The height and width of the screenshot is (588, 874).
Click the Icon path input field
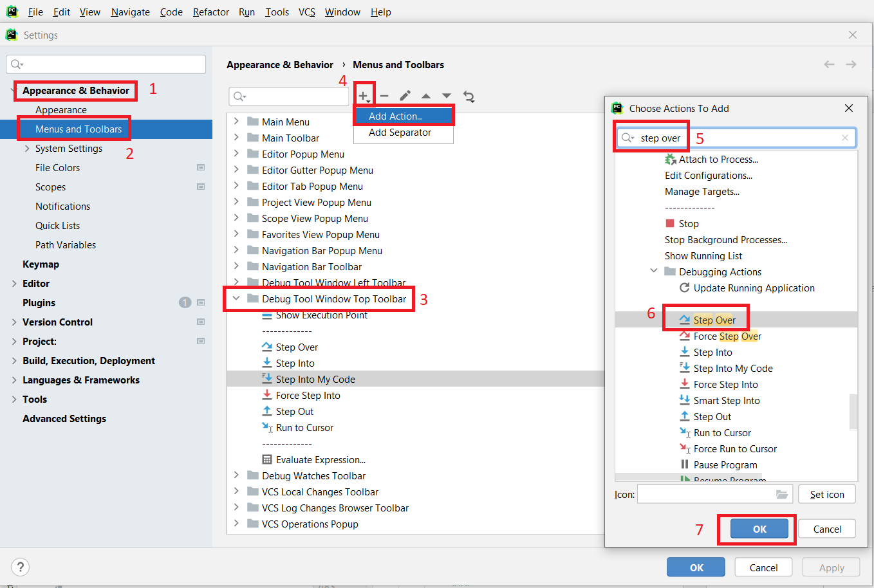714,494
